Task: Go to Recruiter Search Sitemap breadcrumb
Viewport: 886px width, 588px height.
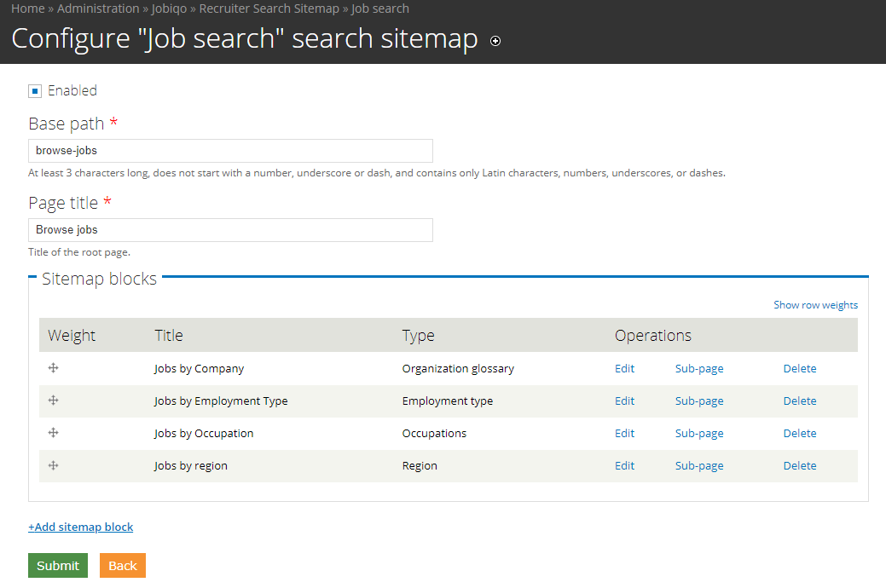Action: 269,9
